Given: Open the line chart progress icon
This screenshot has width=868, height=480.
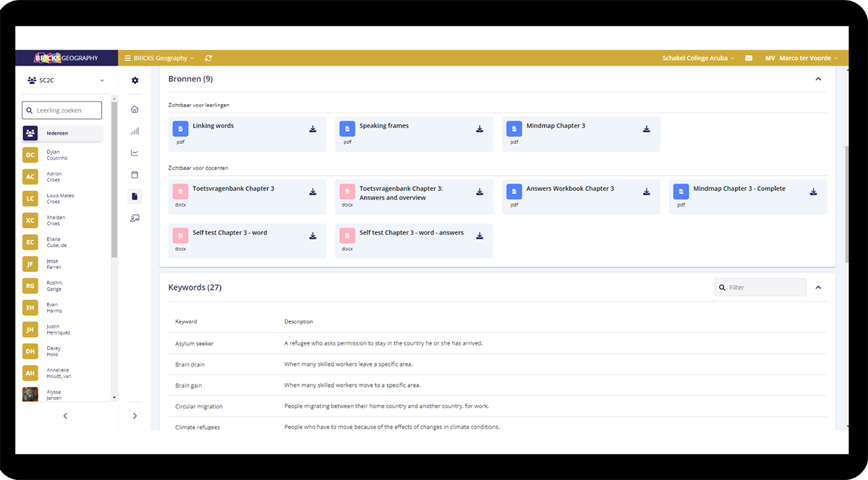Looking at the screenshot, I should 135,153.
